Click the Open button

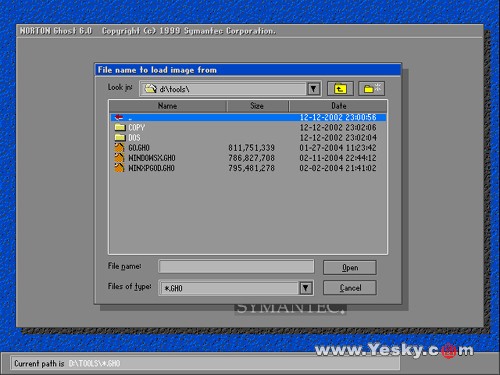[350, 268]
